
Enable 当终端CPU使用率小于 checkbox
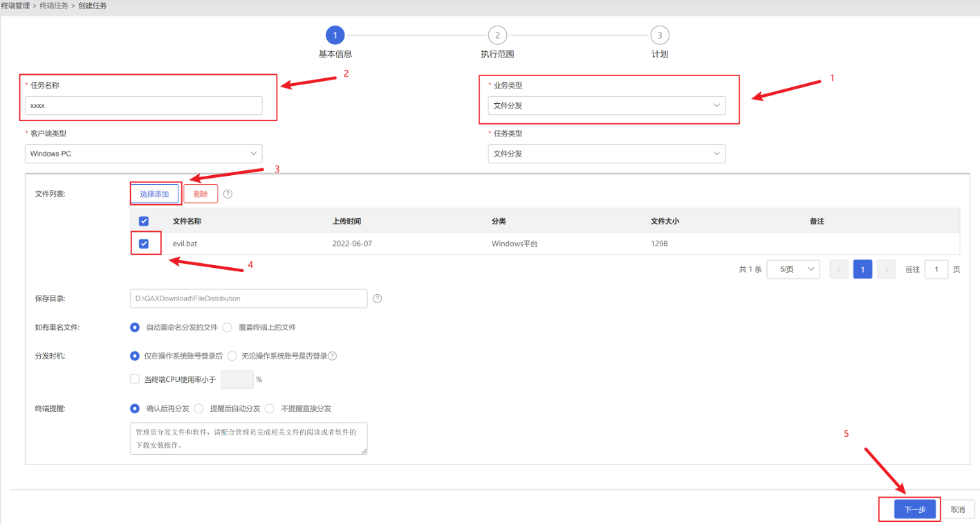(x=135, y=379)
